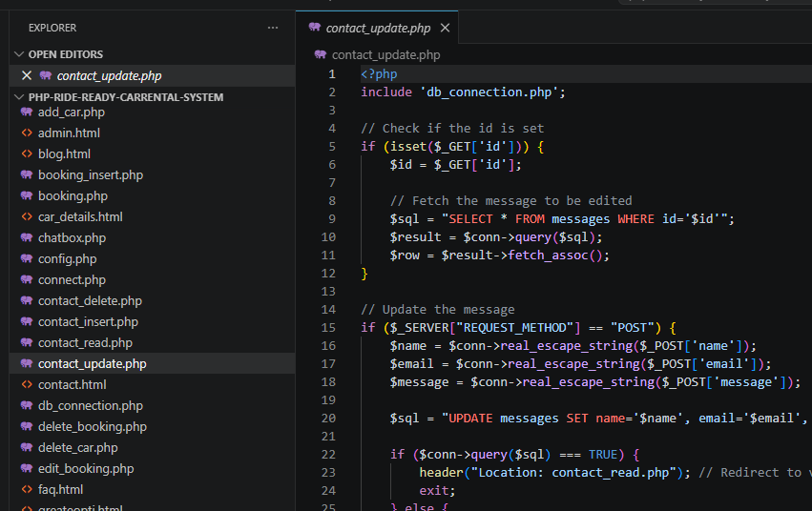This screenshot has width=812, height=511.
Task: Collapse the Open Editors section
Action: point(19,54)
